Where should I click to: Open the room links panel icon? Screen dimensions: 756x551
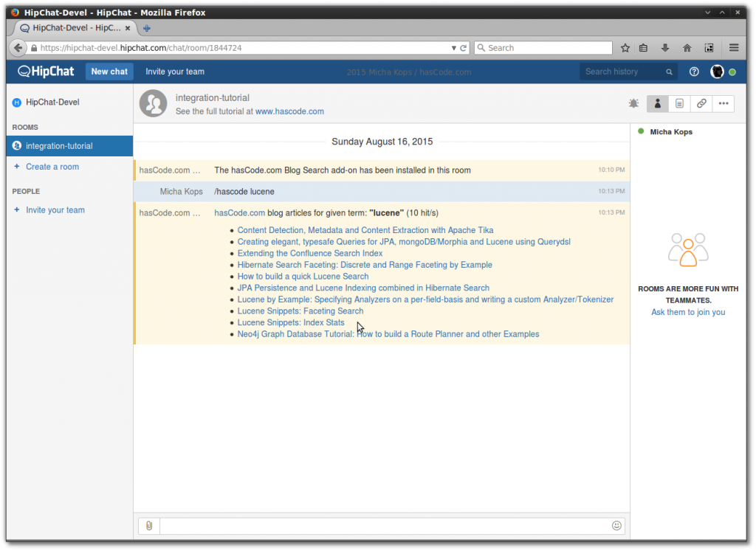[x=701, y=103]
